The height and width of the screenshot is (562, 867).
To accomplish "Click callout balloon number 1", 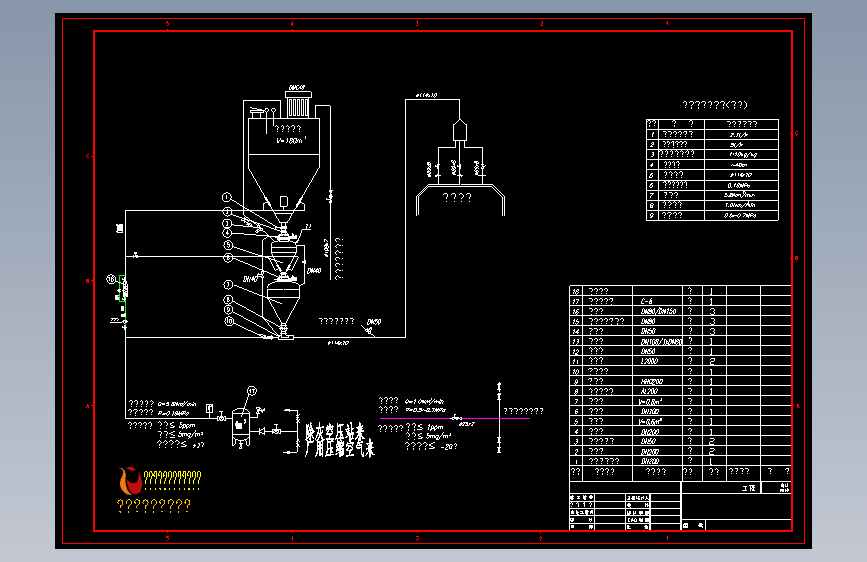I will tap(226, 197).
